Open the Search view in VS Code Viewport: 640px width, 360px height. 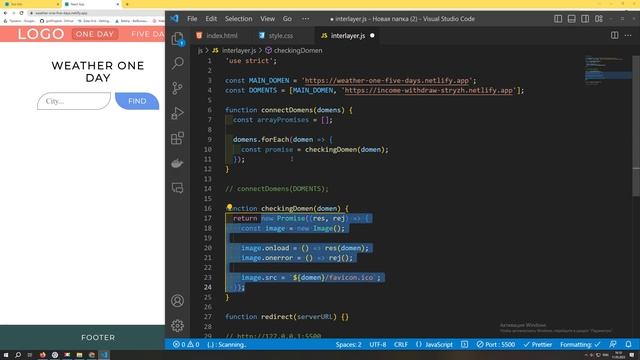tap(178, 63)
